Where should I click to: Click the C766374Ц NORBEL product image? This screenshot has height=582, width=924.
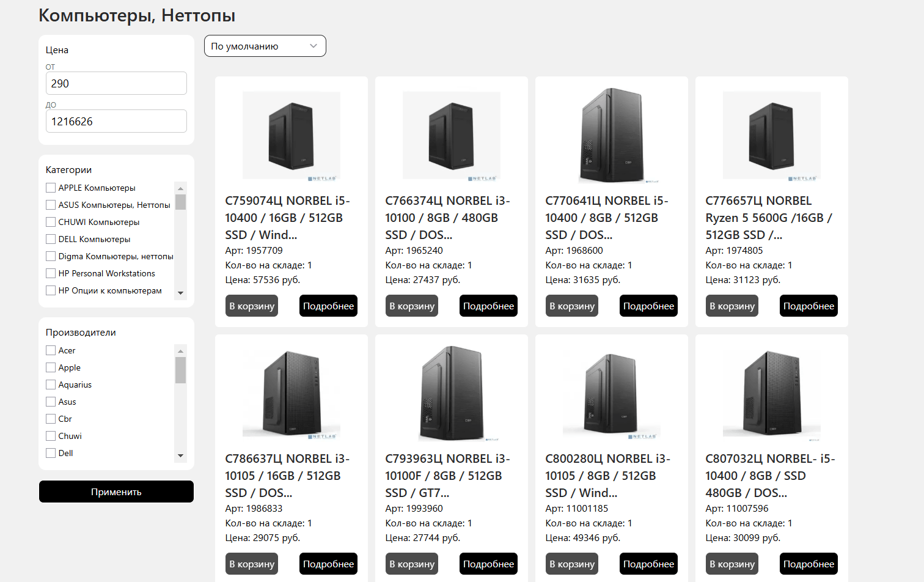click(452, 136)
